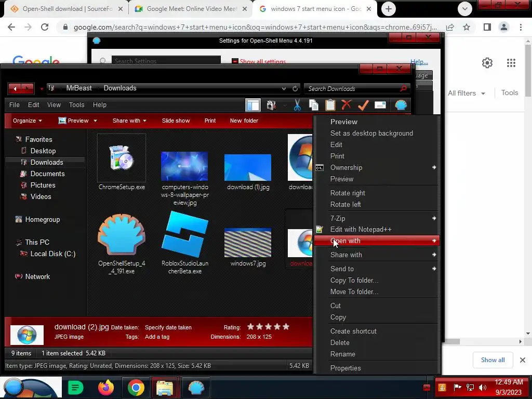
Task: Expand the Ownership submenu arrow
Action: click(434, 167)
